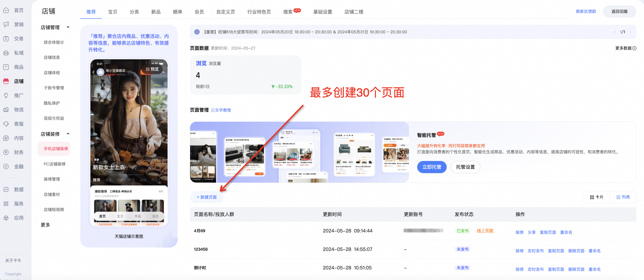Select the red 店铺 shop icon
The image size is (644, 280).
(6, 81)
